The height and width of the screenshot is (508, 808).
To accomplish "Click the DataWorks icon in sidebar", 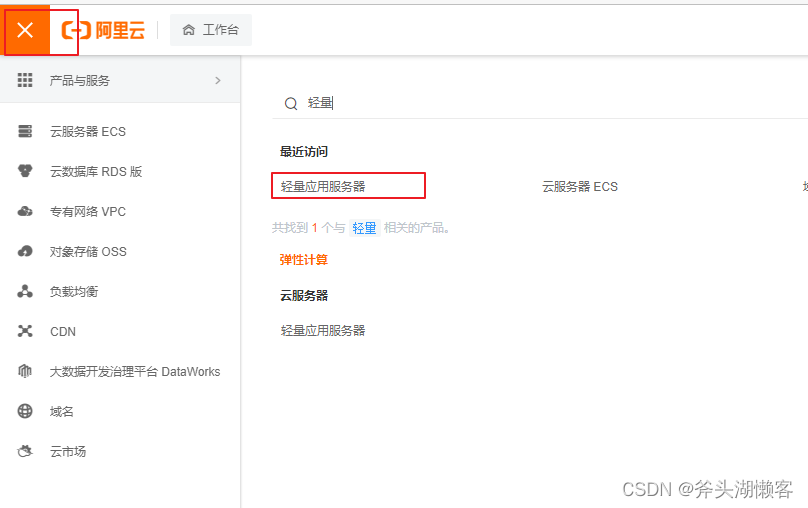I will [x=25, y=371].
